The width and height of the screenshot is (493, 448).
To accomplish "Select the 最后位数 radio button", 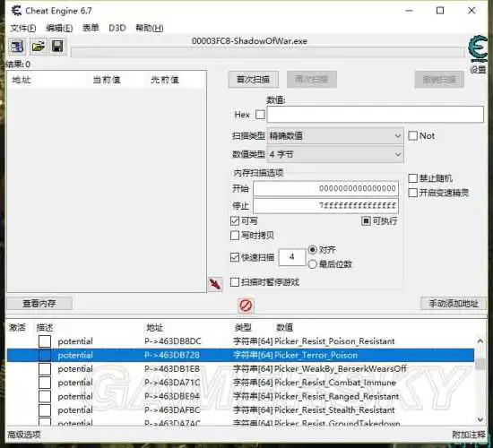I will tap(312, 264).
